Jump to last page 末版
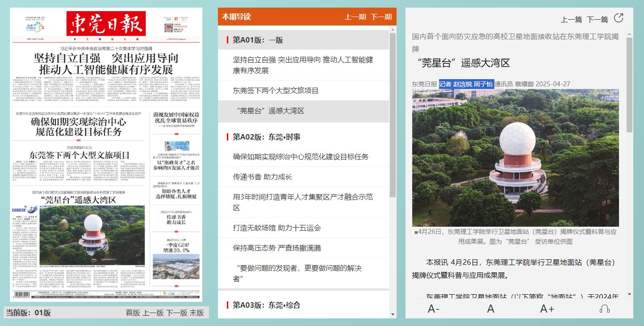Viewport: 644px width, 326px height. click(197, 313)
